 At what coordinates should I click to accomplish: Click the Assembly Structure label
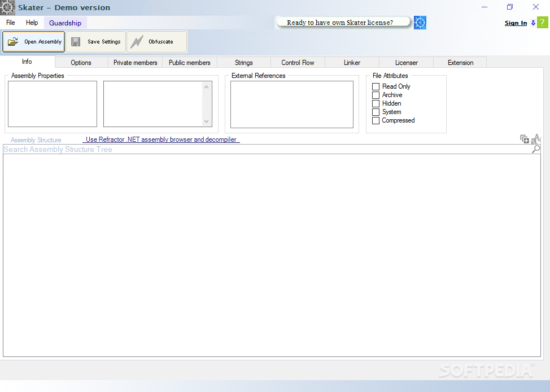pyautogui.click(x=36, y=140)
